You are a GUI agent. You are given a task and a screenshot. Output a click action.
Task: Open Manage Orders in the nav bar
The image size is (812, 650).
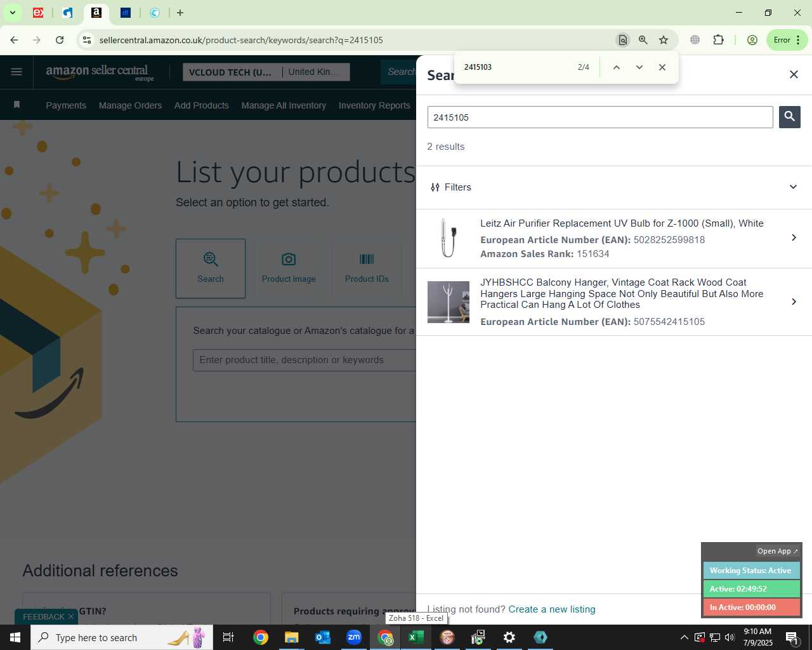(130, 105)
